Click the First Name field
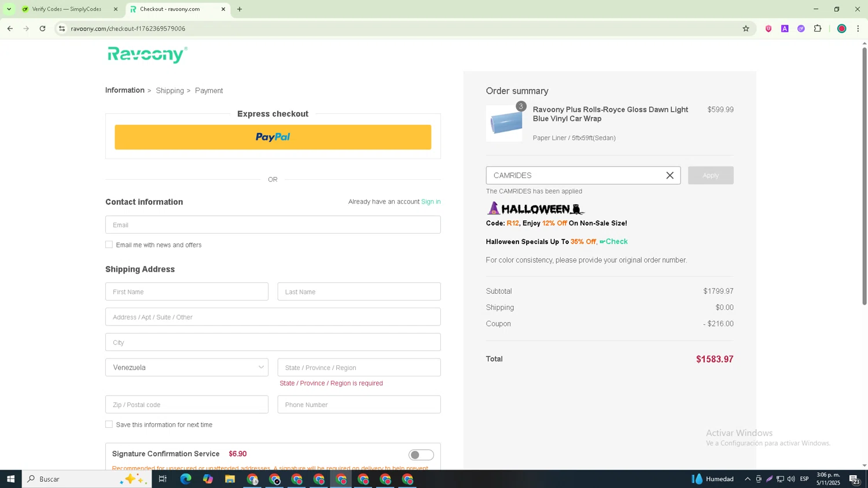 [x=187, y=291]
